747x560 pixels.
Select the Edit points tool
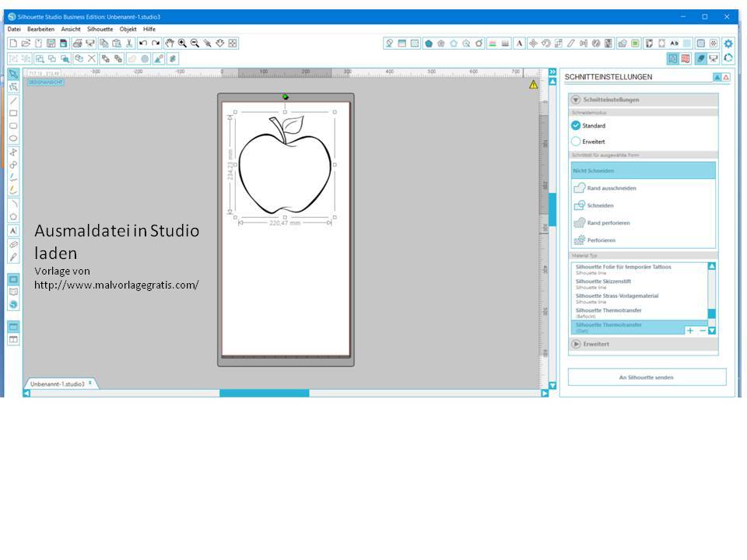point(13,87)
